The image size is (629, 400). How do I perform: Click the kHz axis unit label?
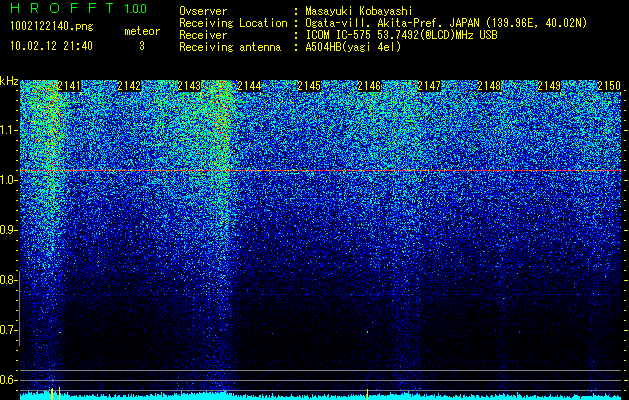click(9, 81)
